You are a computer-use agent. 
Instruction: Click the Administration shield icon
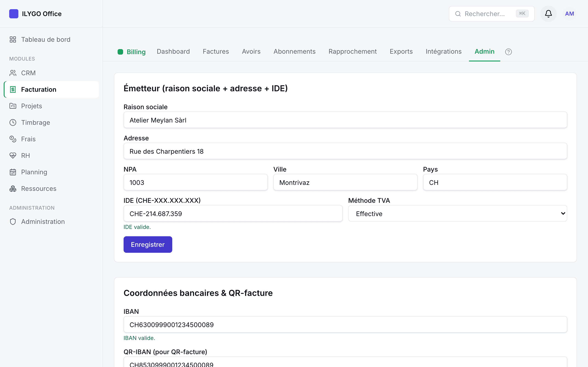(x=13, y=221)
